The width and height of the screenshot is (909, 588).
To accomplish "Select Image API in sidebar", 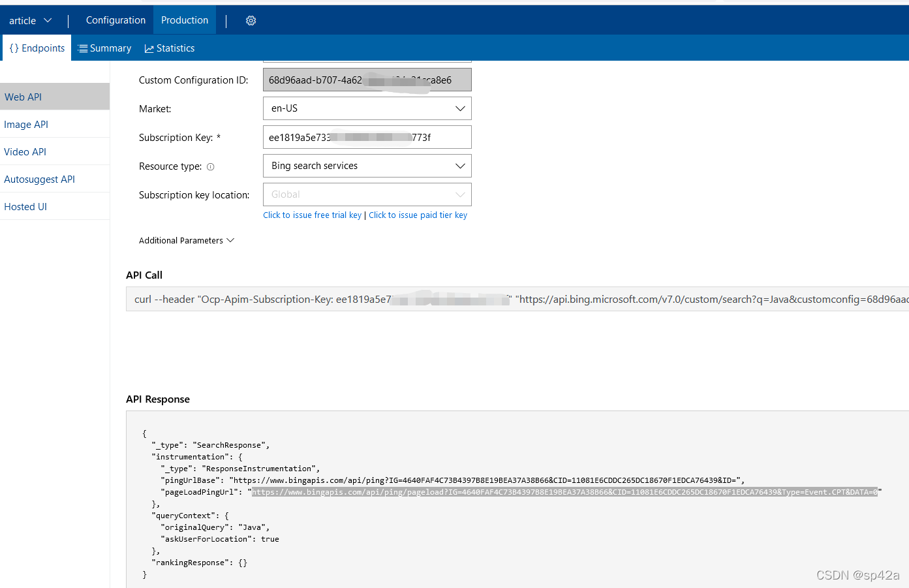I will tap(55, 124).
